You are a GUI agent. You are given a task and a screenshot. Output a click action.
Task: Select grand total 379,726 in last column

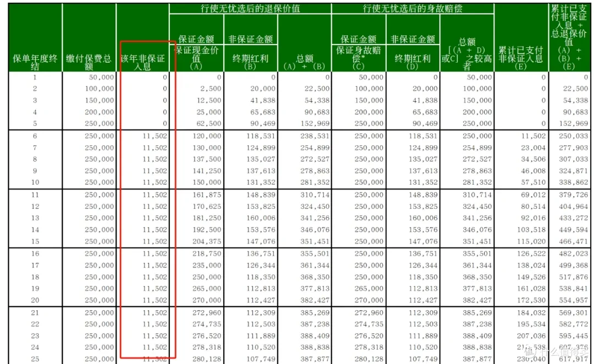click(574, 195)
